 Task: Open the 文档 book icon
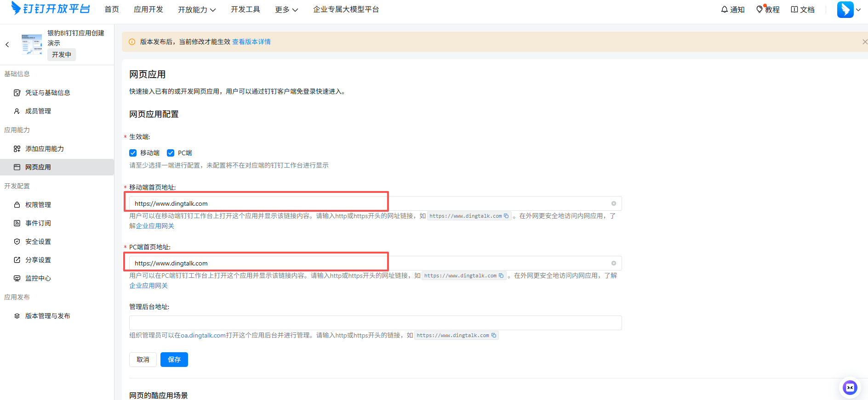794,10
